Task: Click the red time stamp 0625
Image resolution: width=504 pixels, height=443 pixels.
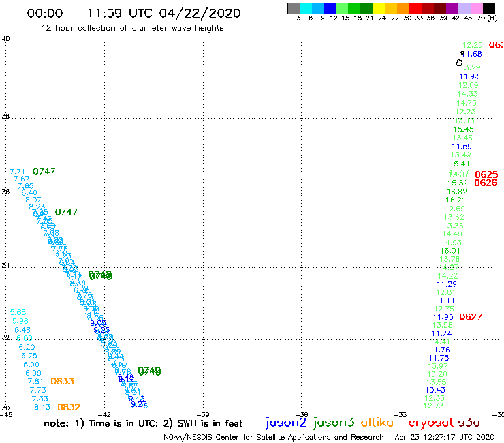Action: pos(486,174)
